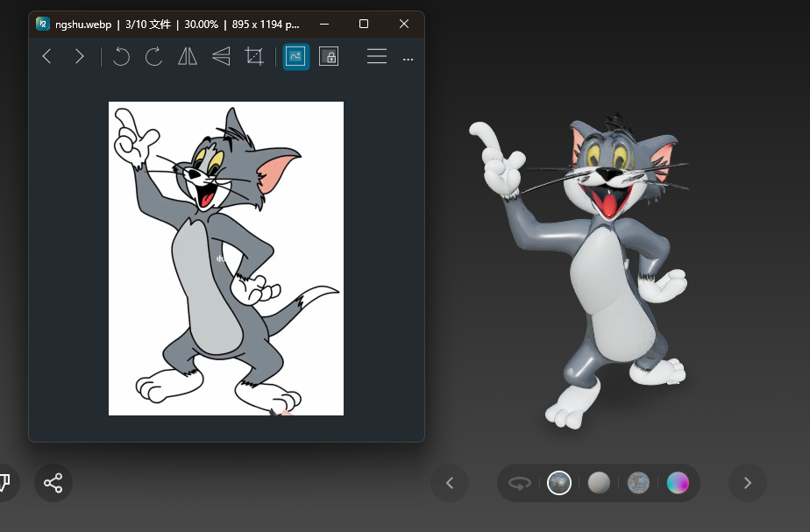The width and height of the screenshot is (810, 532).
Task: Select the crop tool
Action: pyautogui.click(x=254, y=56)
